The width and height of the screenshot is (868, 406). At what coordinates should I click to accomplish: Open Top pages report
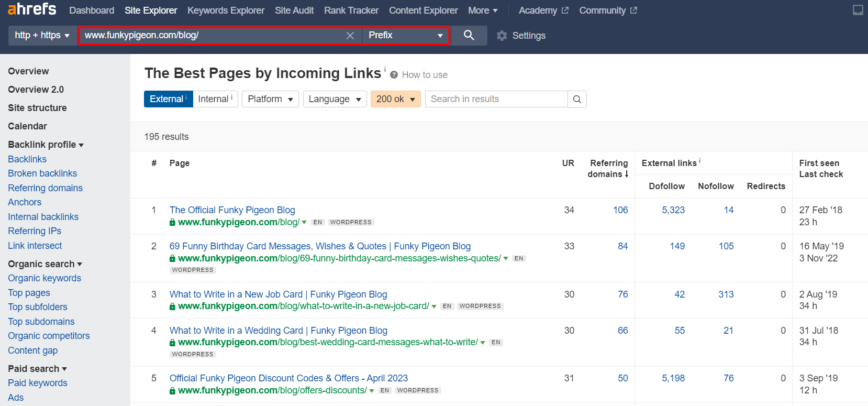point(29,293)
